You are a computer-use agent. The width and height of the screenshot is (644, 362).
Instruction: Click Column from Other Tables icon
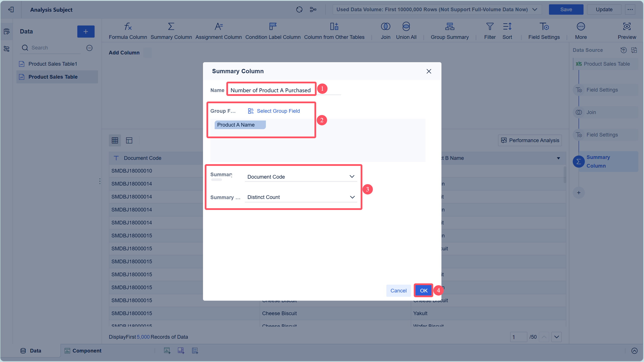click(x=334, y=27)
